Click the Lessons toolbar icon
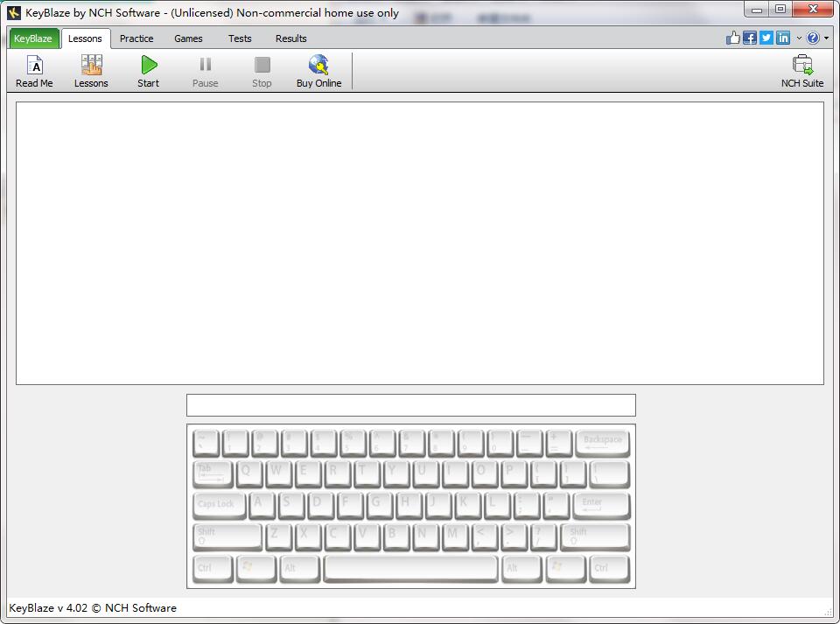 click(x=91, y=71)
